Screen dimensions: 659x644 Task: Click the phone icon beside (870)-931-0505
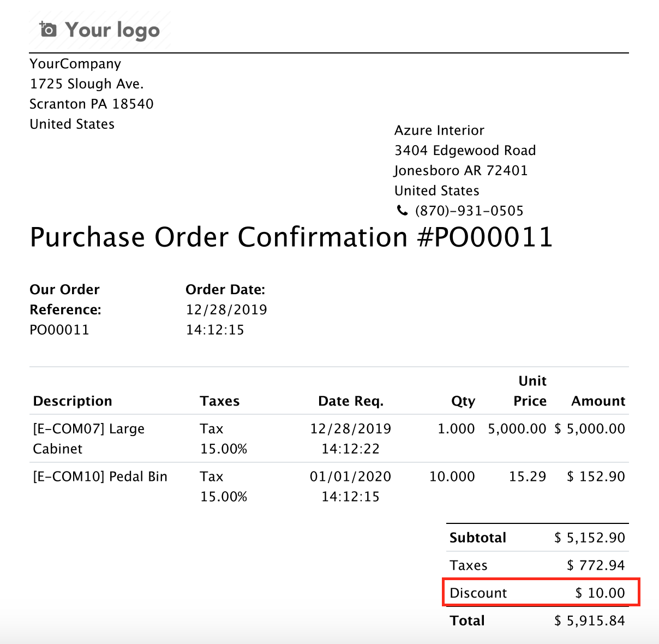[402, 211]
